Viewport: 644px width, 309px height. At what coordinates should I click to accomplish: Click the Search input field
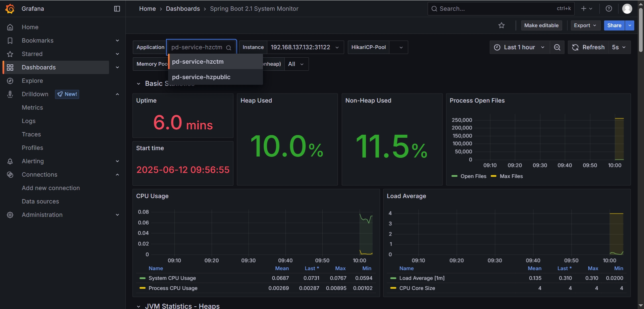496,9
